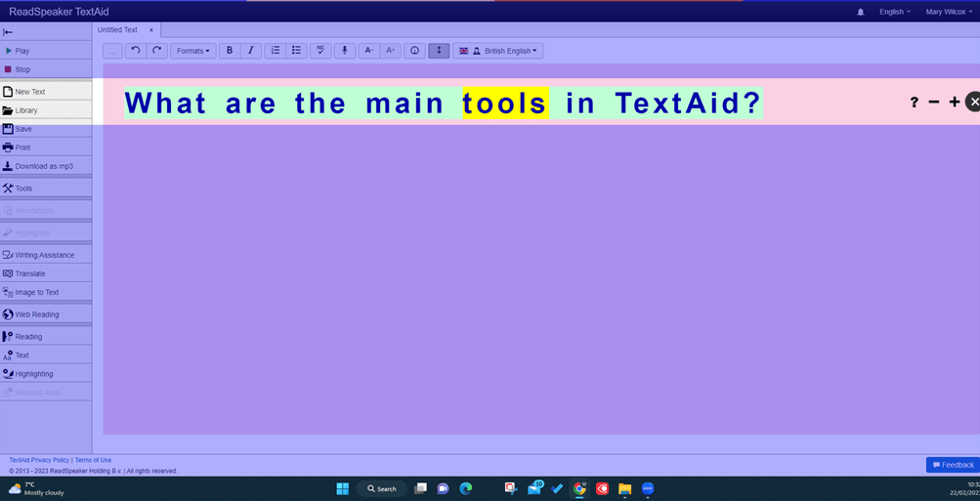The height and width of the screenshot is (501, 980).
Task: Open Text settings in sidebar
Action: click(46, 355)
